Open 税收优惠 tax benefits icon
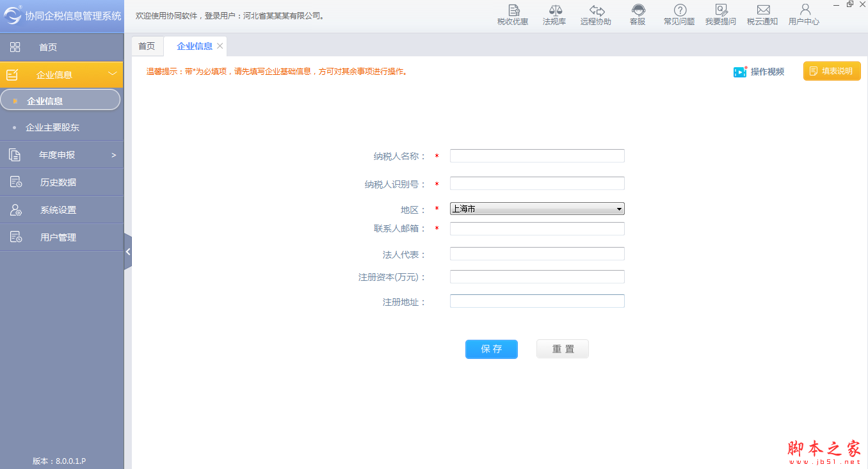Screen dimensions: 868x469 [513, 15]
